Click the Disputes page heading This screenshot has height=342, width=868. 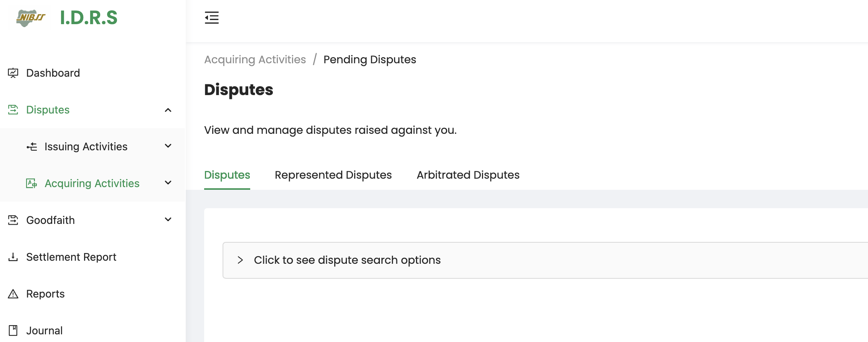(x=239, y=90)
